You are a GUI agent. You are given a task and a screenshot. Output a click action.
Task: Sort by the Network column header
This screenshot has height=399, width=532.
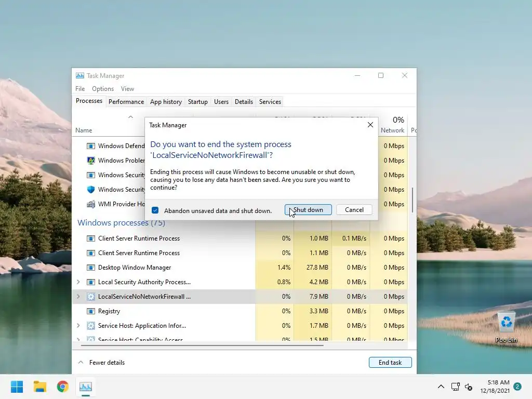(393, 130)
